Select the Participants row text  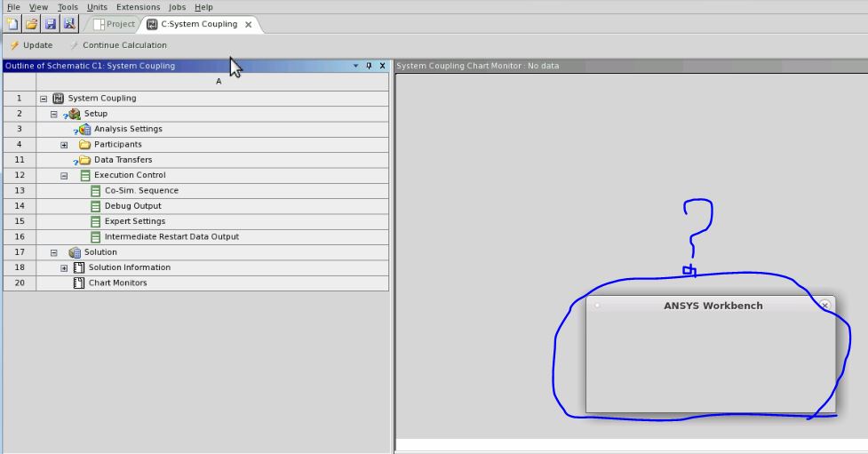[118, 145]
